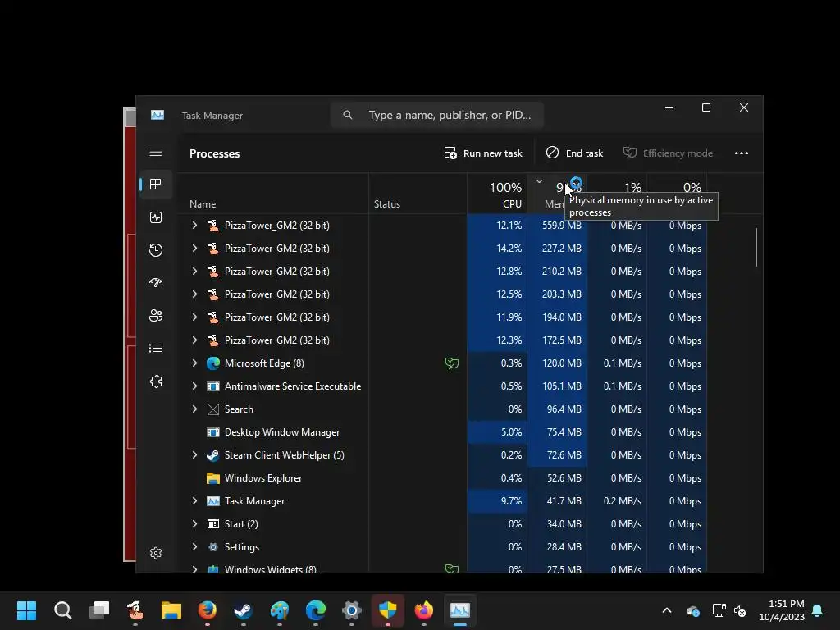Open taskbar Search
Viewport: 840px width, 630px height.
(62, 610)
